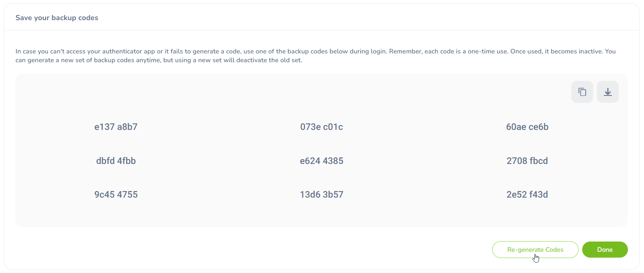
Task: Pick backup code 13d6 3b57
Action: click(x=321, y=194)
